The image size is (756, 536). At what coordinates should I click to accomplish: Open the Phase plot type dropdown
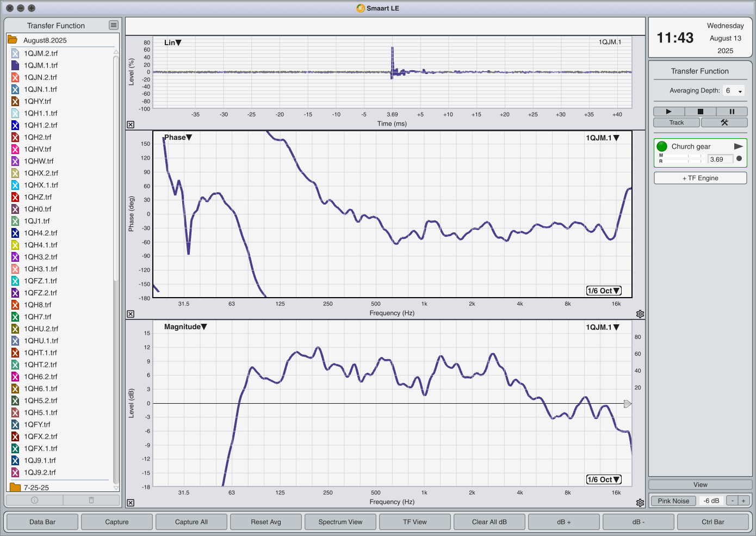tap(178, 138)
